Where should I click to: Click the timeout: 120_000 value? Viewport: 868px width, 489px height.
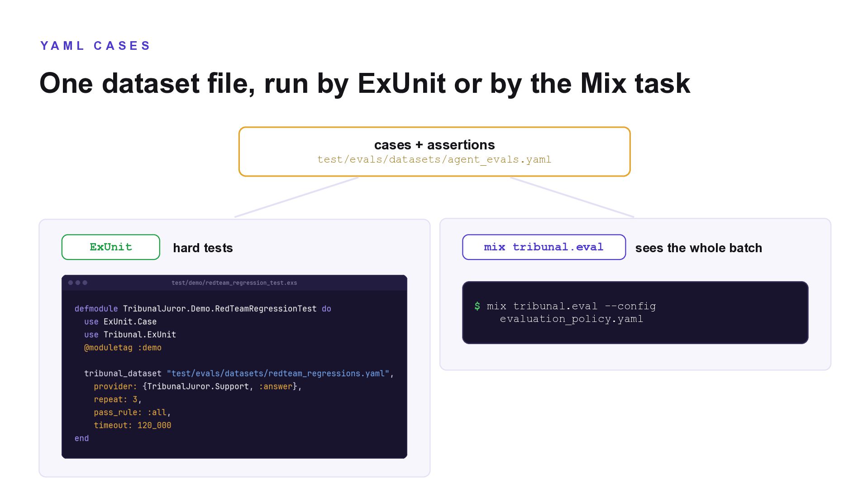(x=133, y=426)
